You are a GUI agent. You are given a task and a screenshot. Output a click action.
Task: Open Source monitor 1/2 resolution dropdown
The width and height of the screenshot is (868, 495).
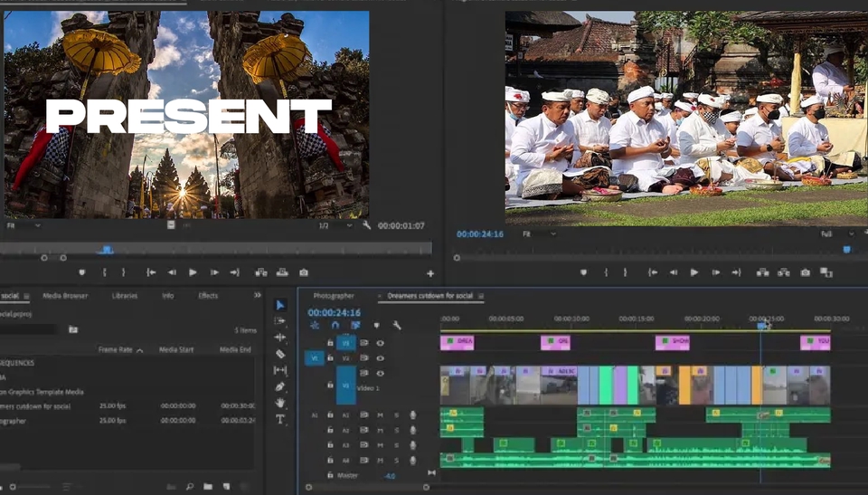pos(335,225)
